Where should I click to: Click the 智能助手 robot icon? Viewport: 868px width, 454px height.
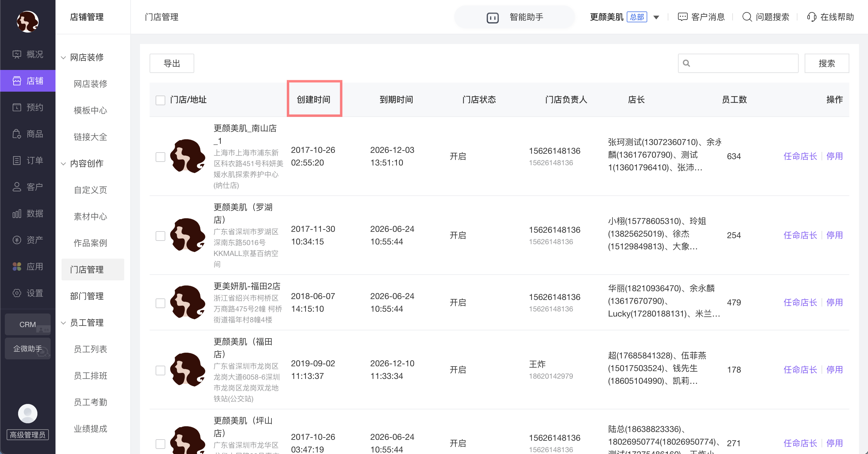(492, 17)
